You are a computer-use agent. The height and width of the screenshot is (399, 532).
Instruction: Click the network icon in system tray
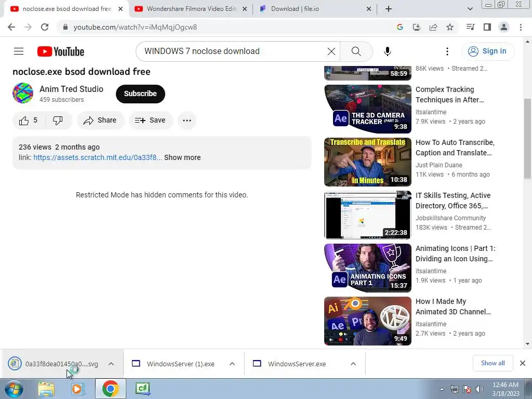coord(454,390)
